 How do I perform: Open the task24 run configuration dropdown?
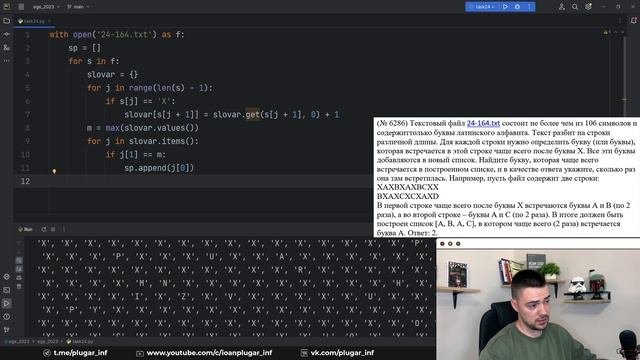pyautogui.click(x=482, y=7)
